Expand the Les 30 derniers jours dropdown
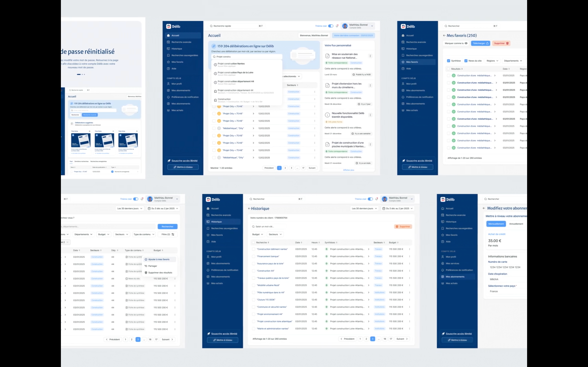 (x=364, y=208)
